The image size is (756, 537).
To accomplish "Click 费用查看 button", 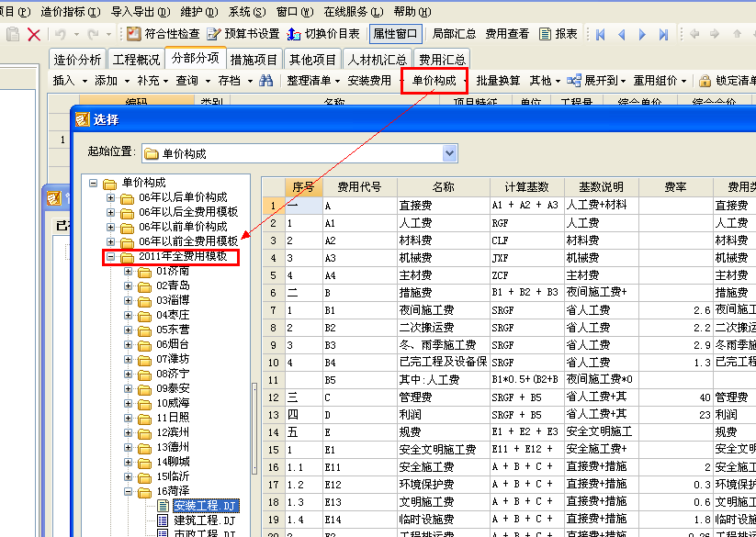I will [507, 34].
